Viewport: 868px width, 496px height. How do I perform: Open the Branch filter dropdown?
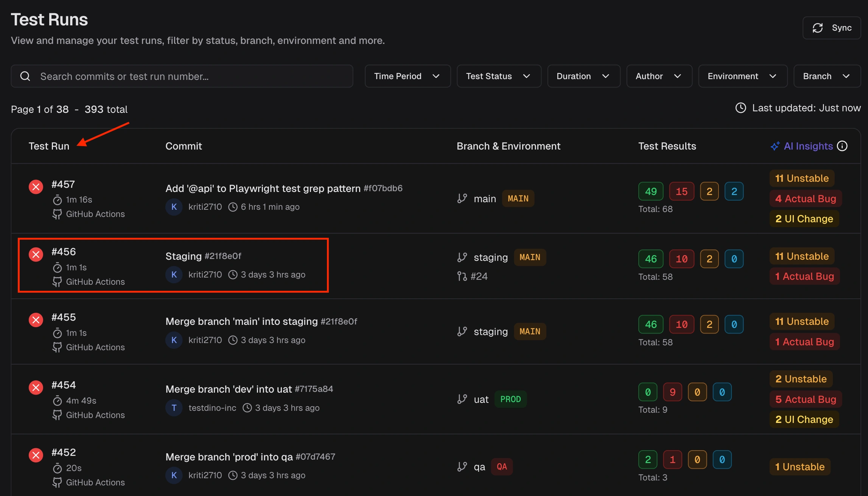pos(827,76)
